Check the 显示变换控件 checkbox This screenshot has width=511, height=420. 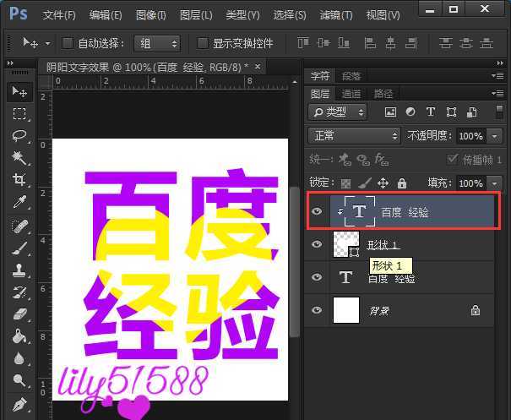point(202,43)
